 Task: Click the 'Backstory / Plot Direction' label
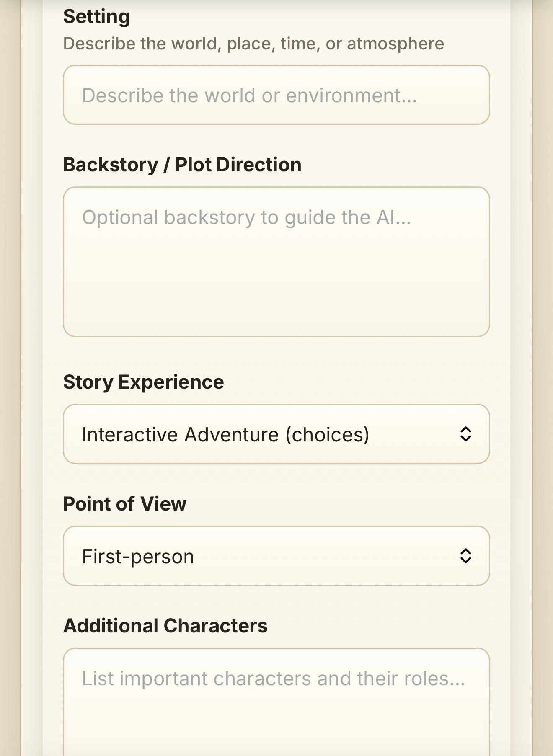click(x=182, y=165)
